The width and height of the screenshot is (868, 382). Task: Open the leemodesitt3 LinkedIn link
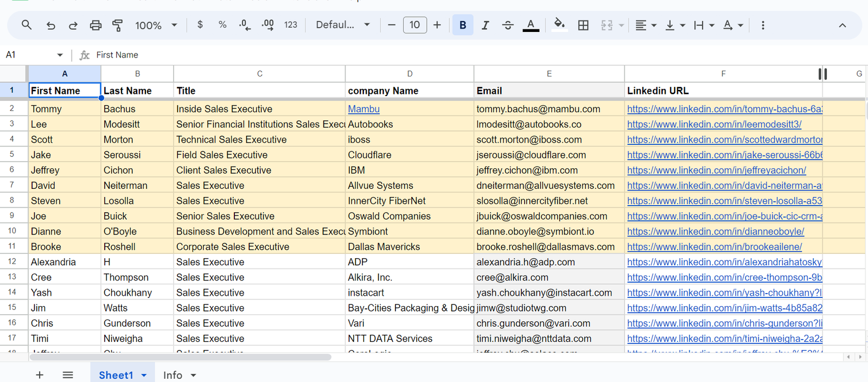(714, 124)
